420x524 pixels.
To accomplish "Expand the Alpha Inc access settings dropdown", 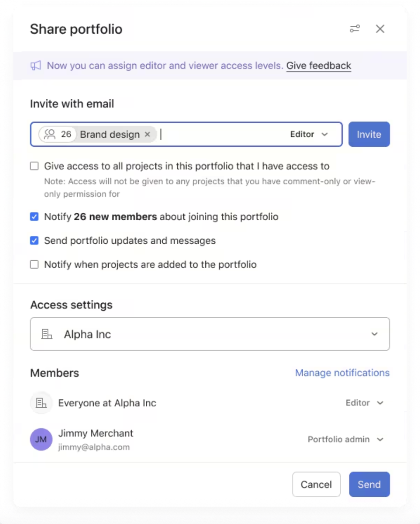I will click(210, 334).
